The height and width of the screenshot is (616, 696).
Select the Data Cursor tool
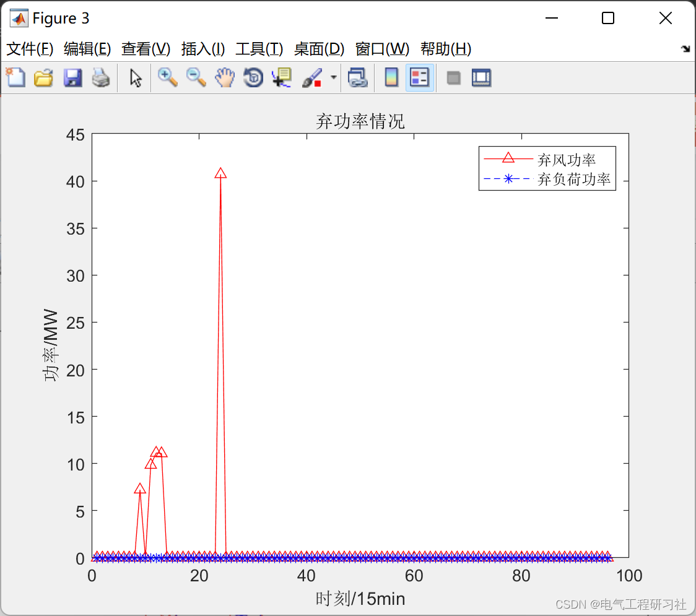point(281,77)
